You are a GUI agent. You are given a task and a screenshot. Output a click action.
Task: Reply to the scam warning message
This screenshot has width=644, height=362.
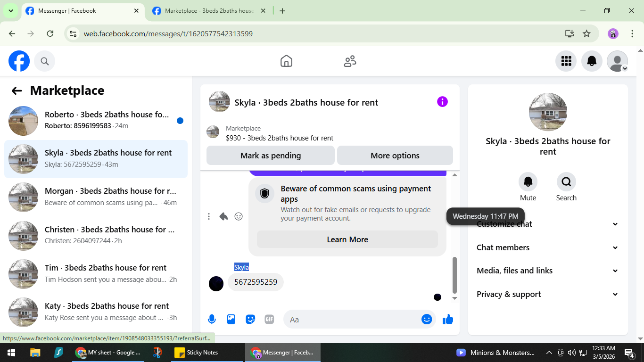[x=223, y=216]
